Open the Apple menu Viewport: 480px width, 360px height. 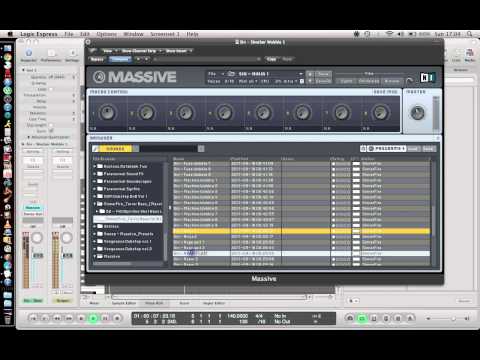[10, 34]
